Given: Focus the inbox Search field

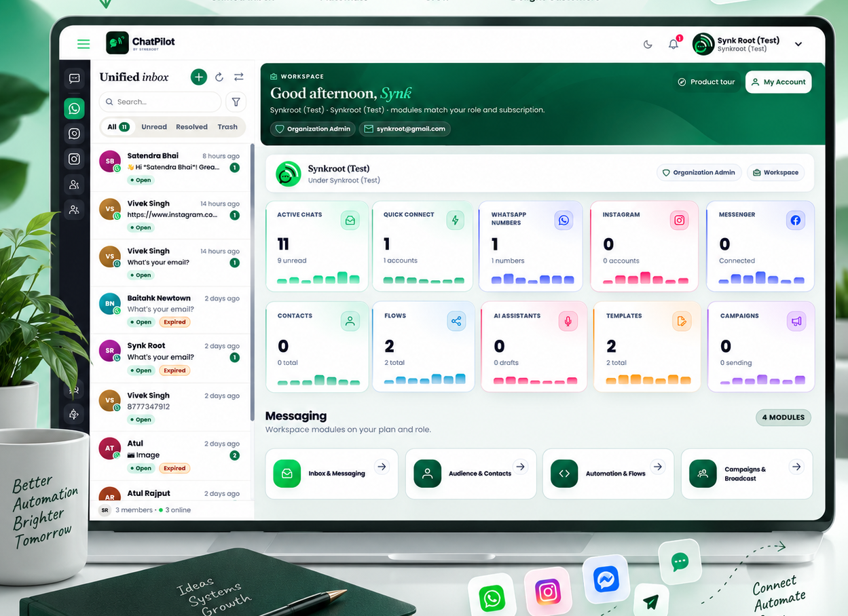Looking at the screenshot, I should coord(160,102).
